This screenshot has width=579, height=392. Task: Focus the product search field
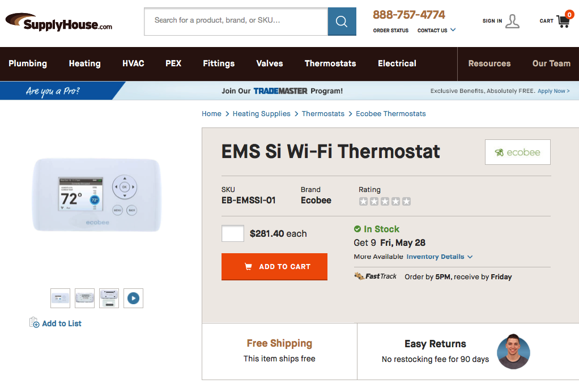click(x=236, y=22)
